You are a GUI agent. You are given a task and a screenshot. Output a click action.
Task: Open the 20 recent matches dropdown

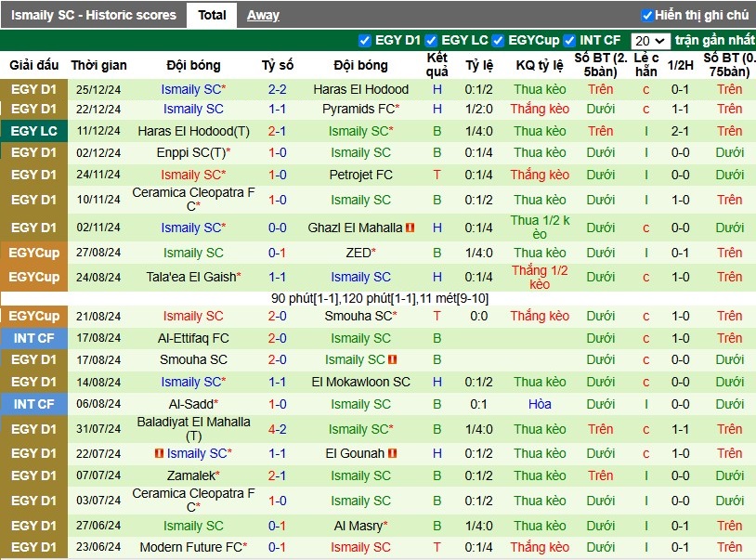[x=650, y=41]
